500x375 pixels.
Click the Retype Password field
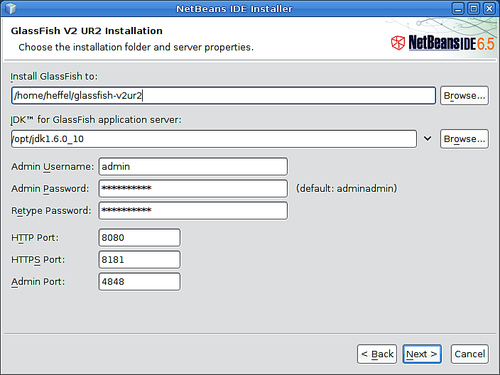193,210
